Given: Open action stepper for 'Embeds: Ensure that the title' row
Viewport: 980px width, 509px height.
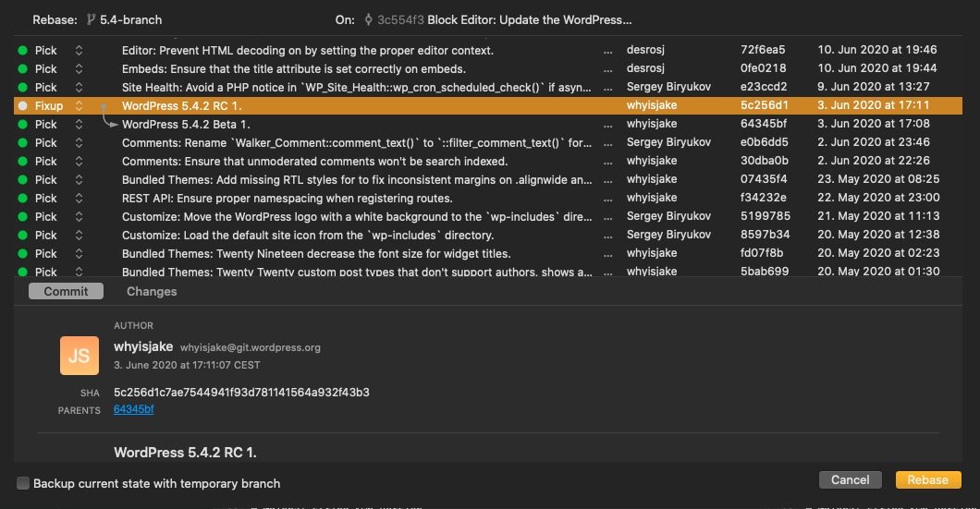Looking at the screenshot, I should [x=79, y=68].
